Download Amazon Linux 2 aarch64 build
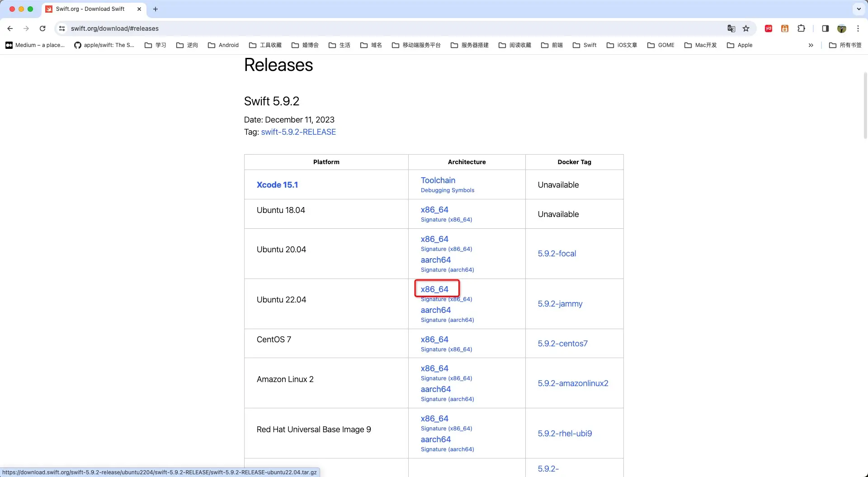This screenshot has width=868, height=477. pos(436,389)
